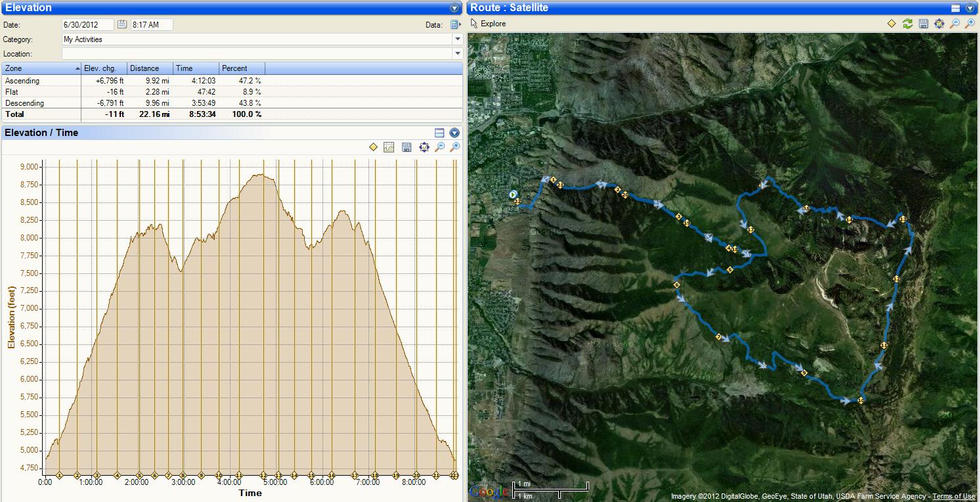Viewport: 980px width, 502px height.
Task: Save the route map image
Action: click(x=923, y=24)
